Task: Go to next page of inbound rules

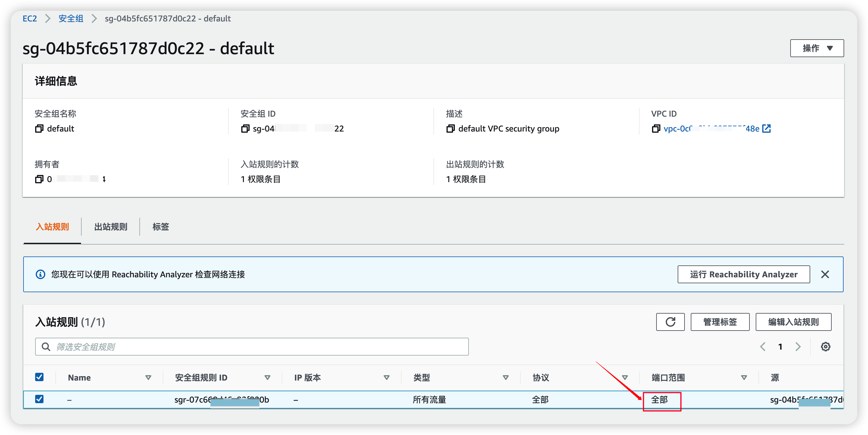Action: point(798,346)
